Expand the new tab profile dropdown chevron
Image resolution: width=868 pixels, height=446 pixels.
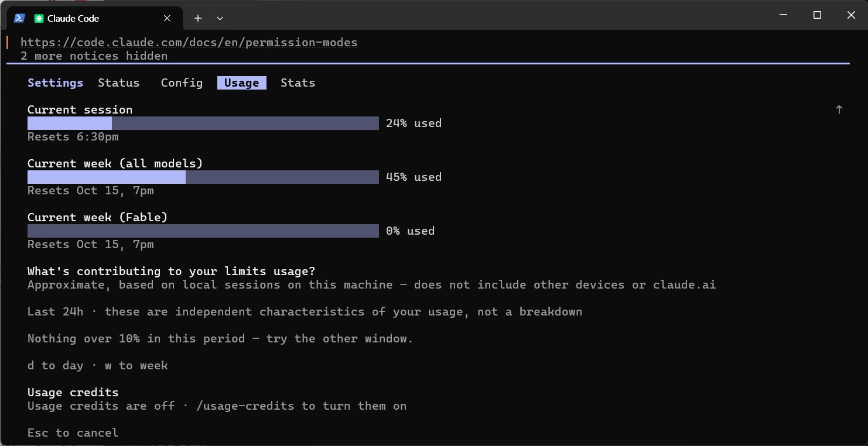pyautogui.click(x=220, y=18)
